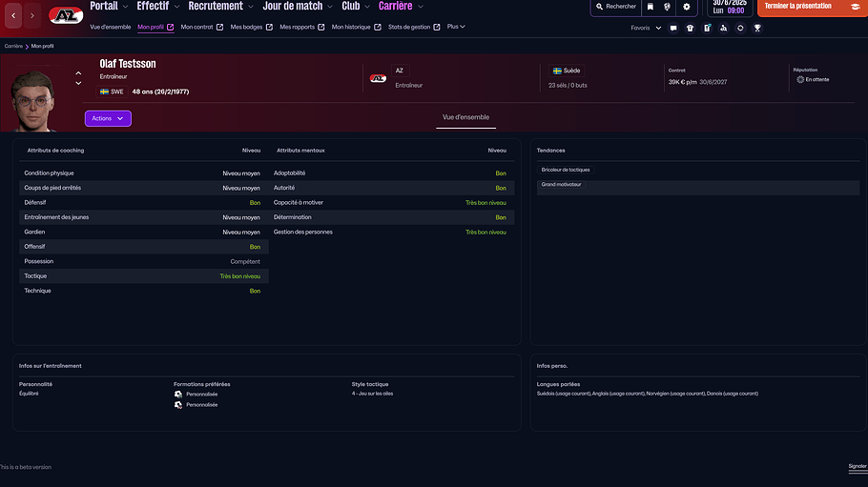The height and width of the screenshot is (487, 868).
Task: Open settings via the gear icon
Action: 686,7
